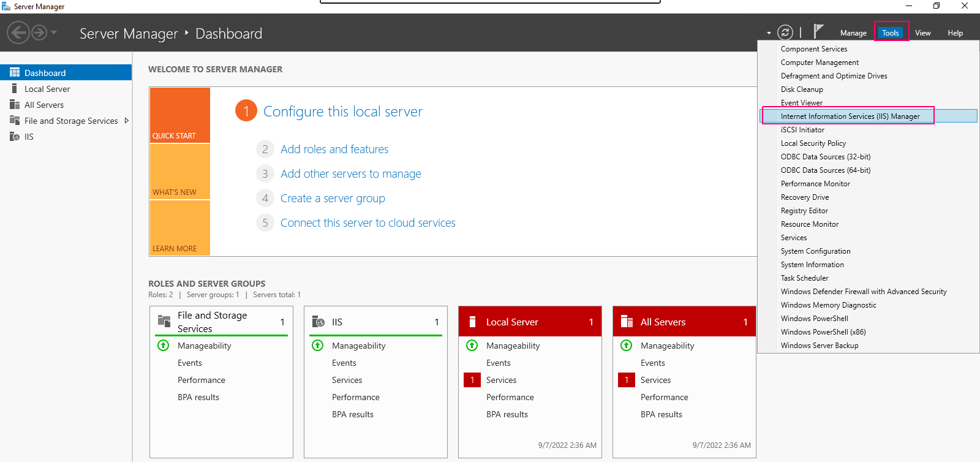Open the navigation history dropdown arrow
Screen dimensions: 980x462
(54, 32)
